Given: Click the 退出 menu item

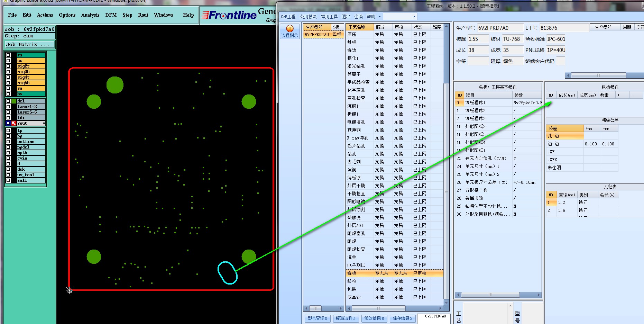Looking at the screenshot, I should pos(346,17).
